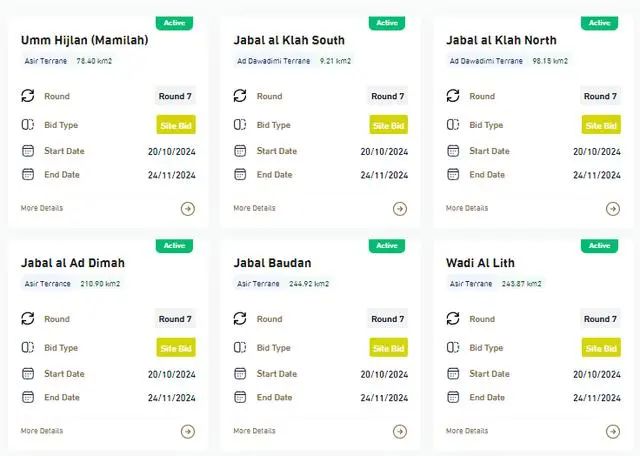Image resolution: width=640 pixels, height=456 pixels.
Task: Open More Details for Wadi Al Lith
Action: 467,431
